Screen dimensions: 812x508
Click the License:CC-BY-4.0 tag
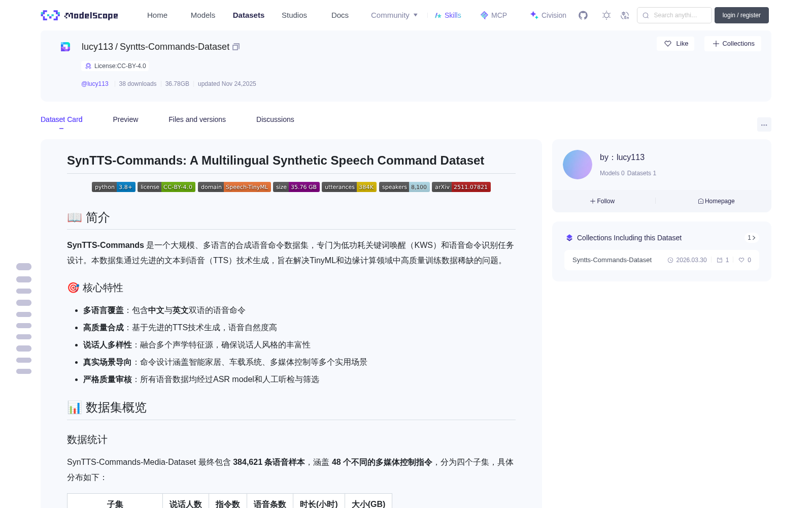(116, 66)
